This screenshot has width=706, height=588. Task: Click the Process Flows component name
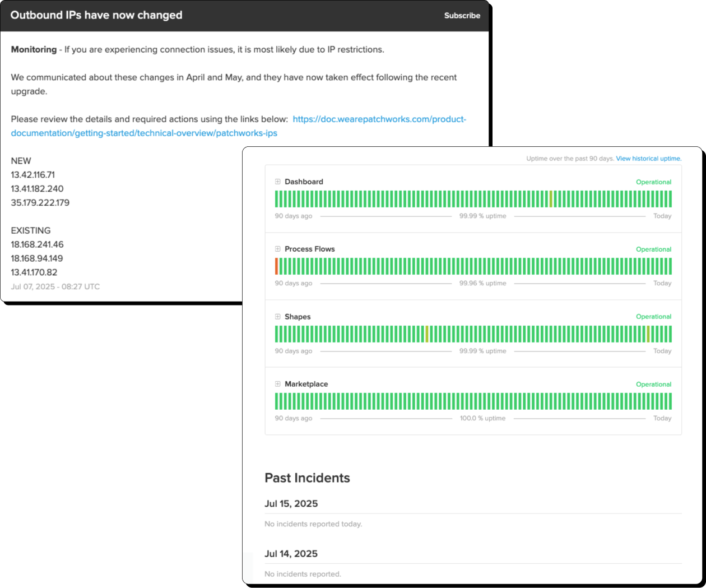309,249
